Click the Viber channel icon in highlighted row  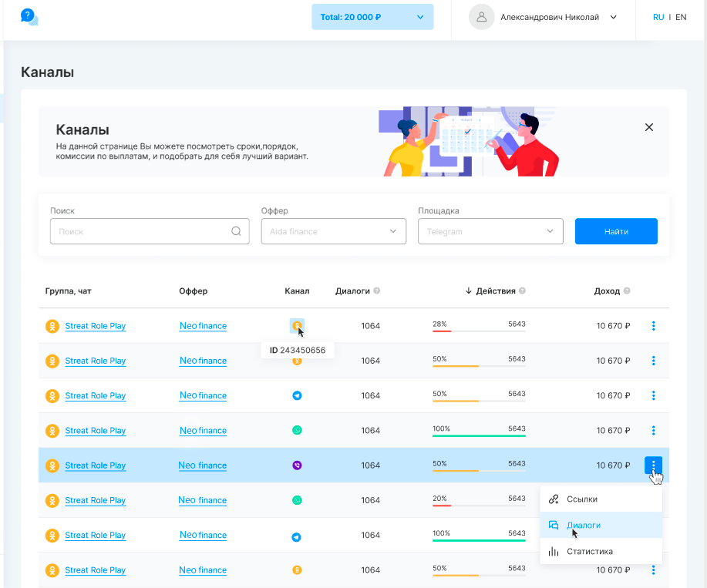click(x=297, y=465)
